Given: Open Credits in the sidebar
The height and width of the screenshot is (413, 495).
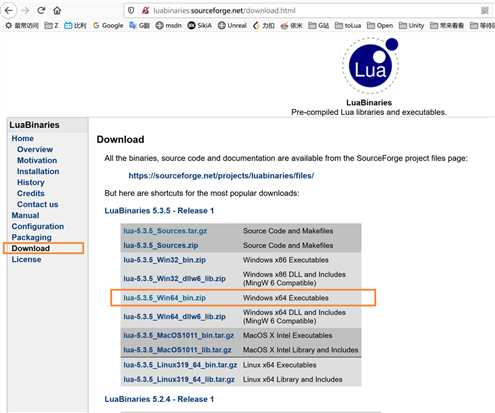Looking at the screenshot, I should point(31,193).
